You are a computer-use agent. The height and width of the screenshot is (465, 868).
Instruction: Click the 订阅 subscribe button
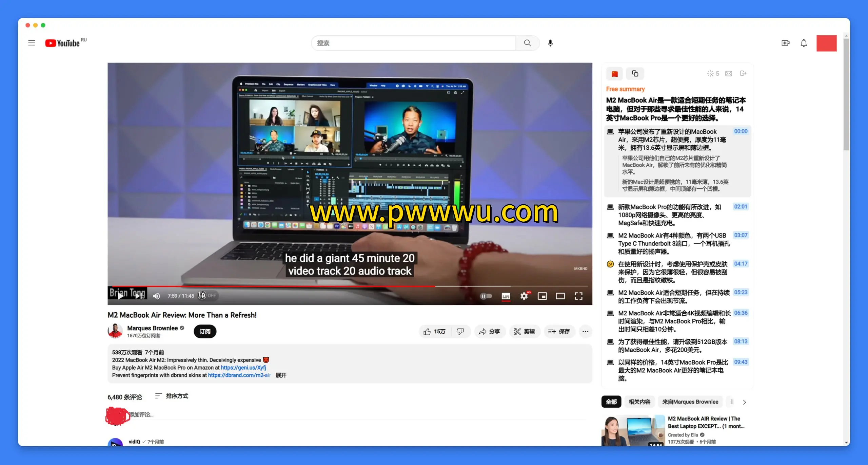[205, 332]
